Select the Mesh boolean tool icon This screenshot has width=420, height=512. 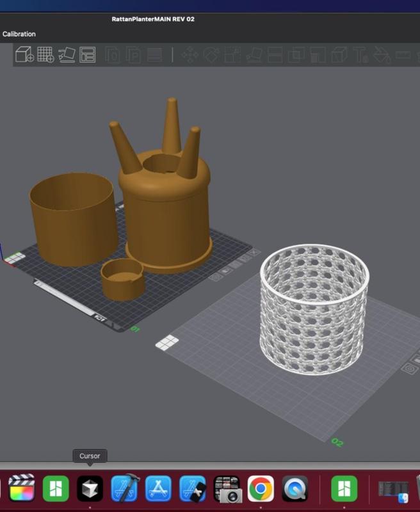pyautogui.click(x=296, y=54)
